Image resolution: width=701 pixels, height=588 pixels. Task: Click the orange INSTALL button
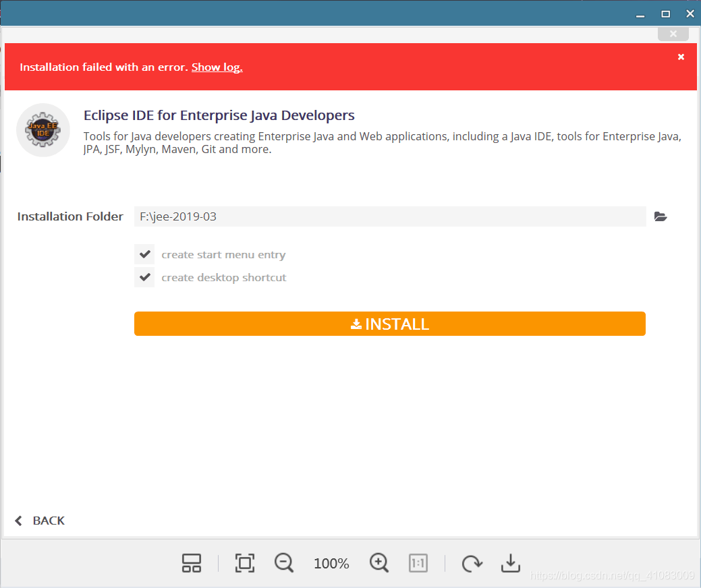pos(390,324)
